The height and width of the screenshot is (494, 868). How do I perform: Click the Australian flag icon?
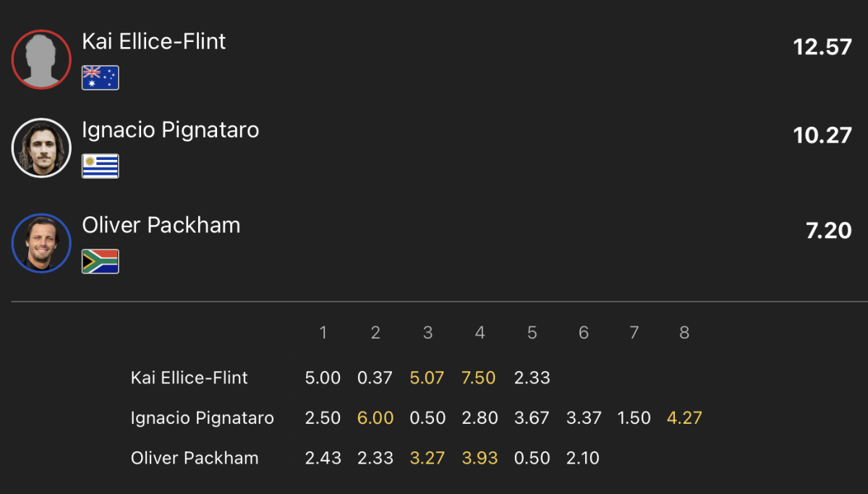(101, 77)
